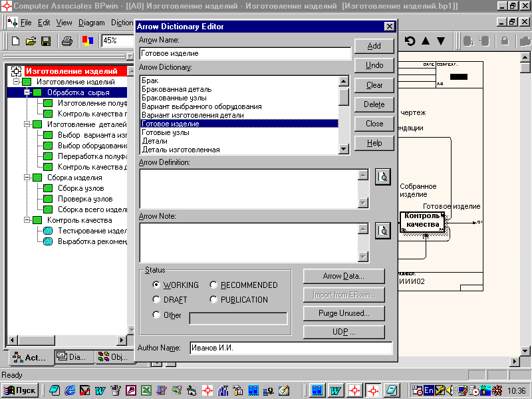Open the Arrow Note editor icon
This screenshot has width=532, height=399.
tap(383, 231)
